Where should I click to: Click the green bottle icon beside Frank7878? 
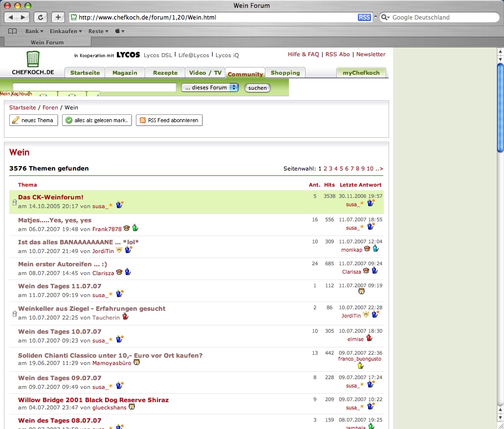pyautogui.click(x=135, y=228)
